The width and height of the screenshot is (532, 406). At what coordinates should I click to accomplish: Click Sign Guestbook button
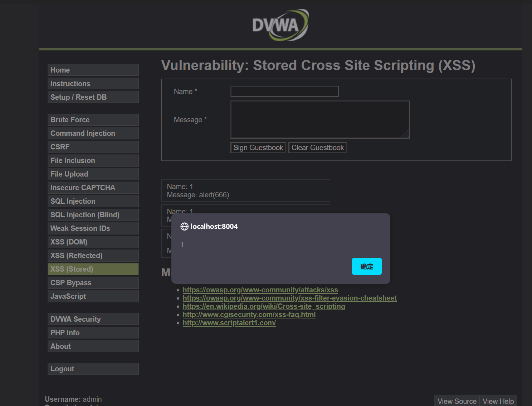tap(258, 148)
